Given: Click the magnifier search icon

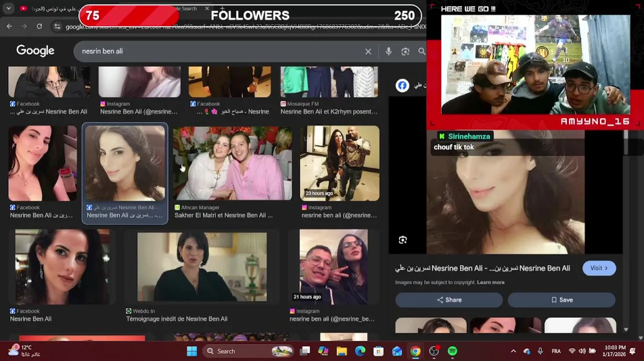Looking at the screenshot, I should pyautogui.click(x=422, y=51).
